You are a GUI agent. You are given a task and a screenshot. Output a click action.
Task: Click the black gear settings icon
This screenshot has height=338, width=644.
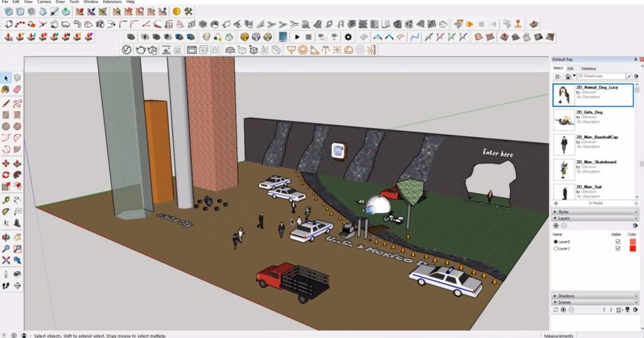[x=348, y=37]
